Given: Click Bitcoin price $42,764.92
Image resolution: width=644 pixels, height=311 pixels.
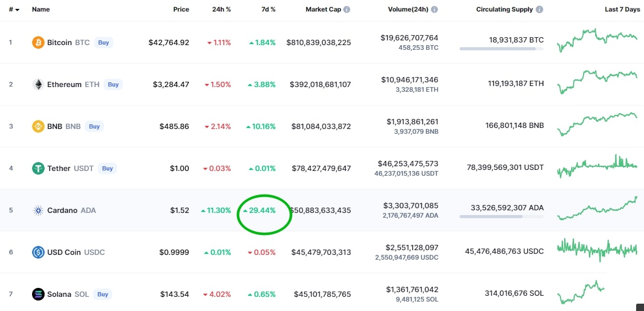Looking at the screenshot, I should pyautogui.click(x=169, y=42).
